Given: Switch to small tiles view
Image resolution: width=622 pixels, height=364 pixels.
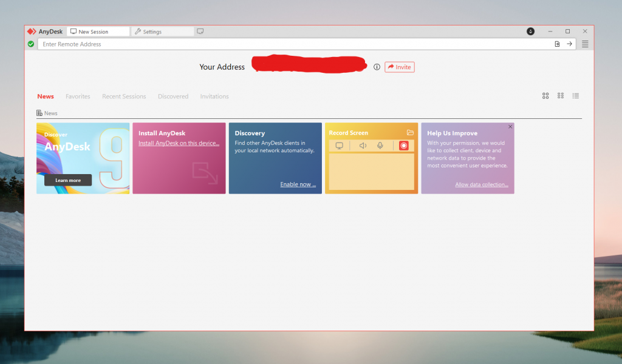Looking at the screenshot, I should coord(561,96).
